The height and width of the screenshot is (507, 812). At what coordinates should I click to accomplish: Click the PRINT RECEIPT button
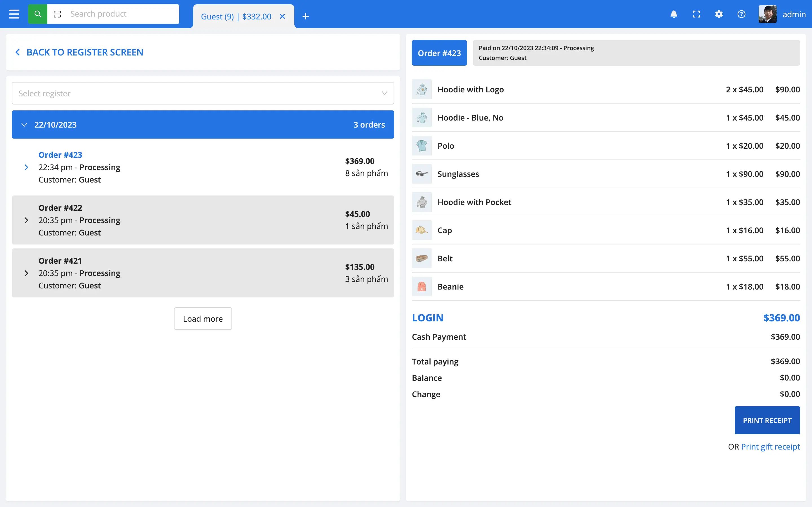[x=767, y=421]
